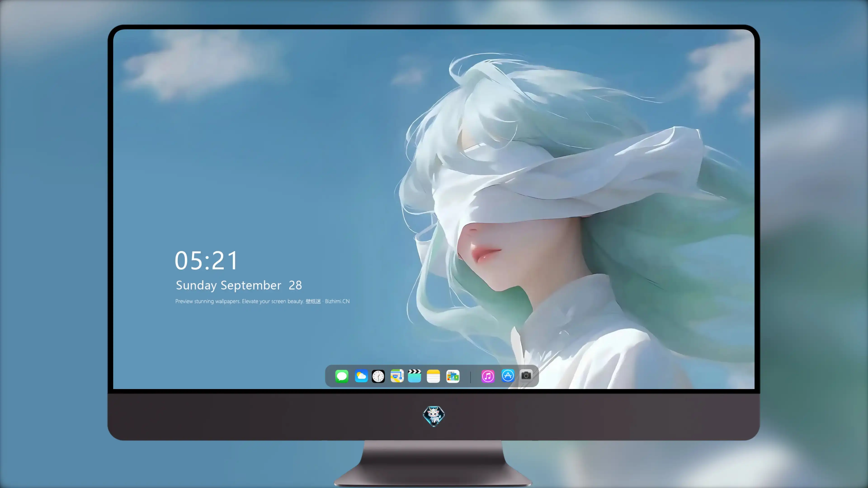868x488 pixels.
Task: Click the Bizhimi.CN preview caption text
Action: click(x=262, y=301)
